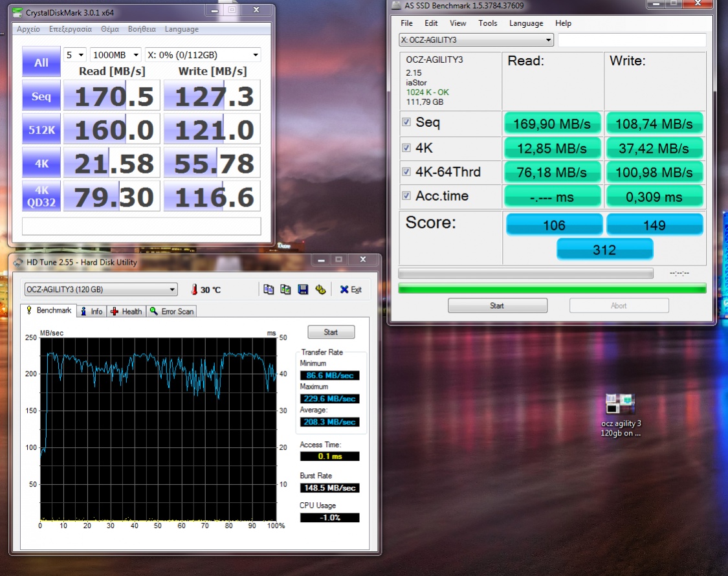The image size is (728, 576).
Task: Click the green progress bar in AS SSD
Action: pyautogui.click(x=552, y=289)
